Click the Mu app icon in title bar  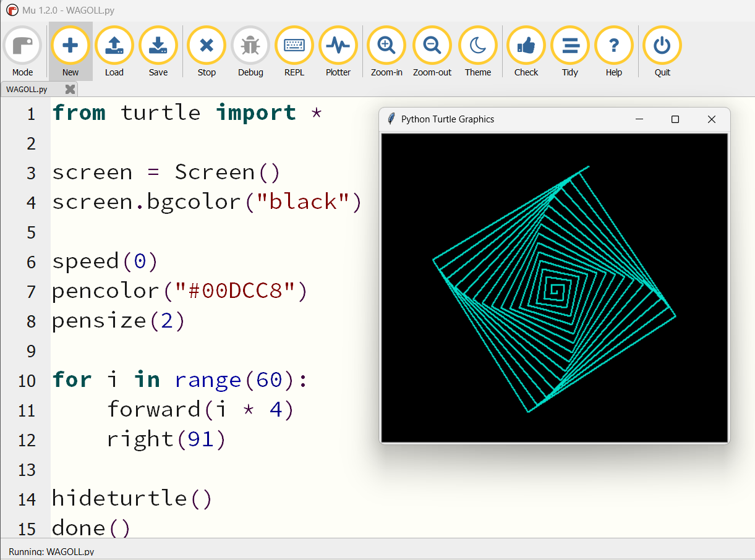tap(12, 10)
